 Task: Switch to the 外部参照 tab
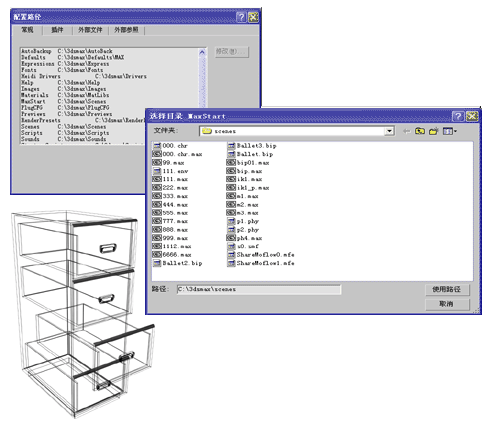coord(126,30)
